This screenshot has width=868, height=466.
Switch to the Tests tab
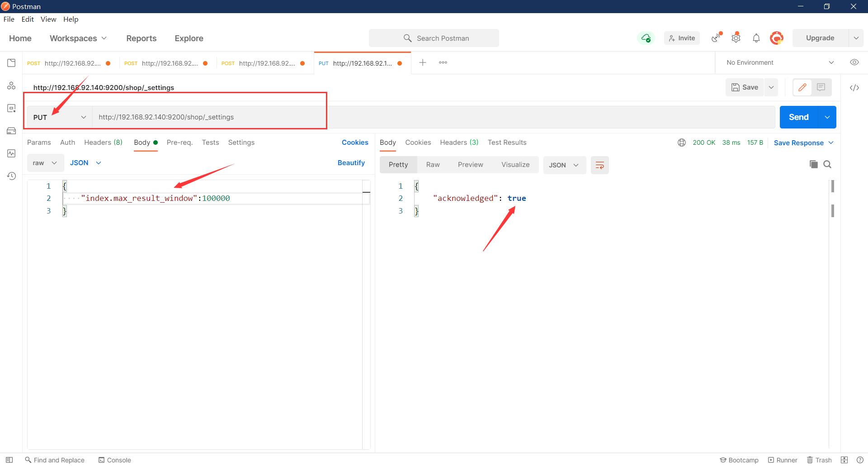click(210, 143)
